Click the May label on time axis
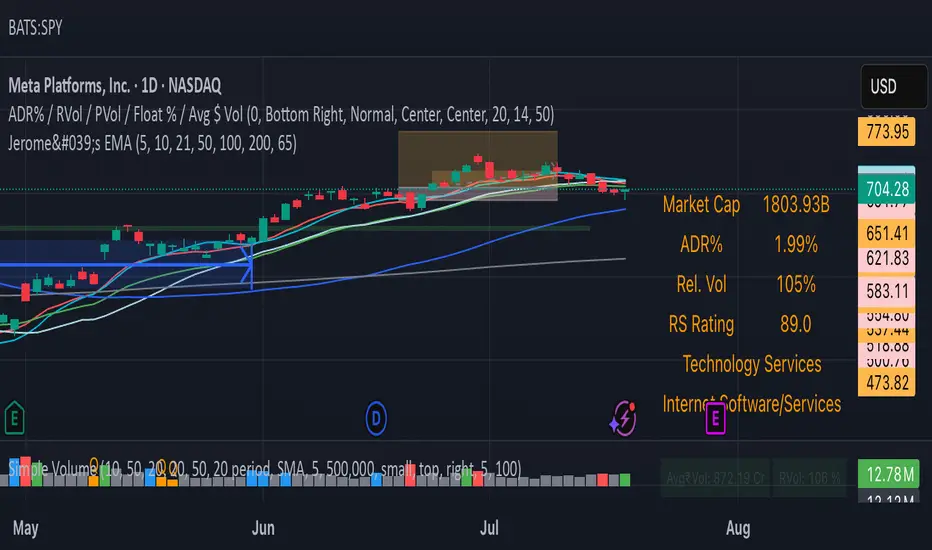 [26, 528]
